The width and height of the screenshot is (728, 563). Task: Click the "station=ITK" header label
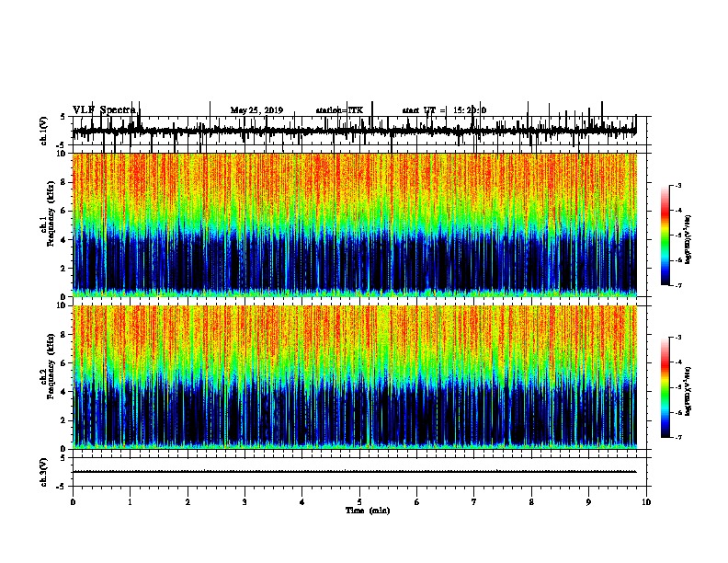click(x=339, y=110)
